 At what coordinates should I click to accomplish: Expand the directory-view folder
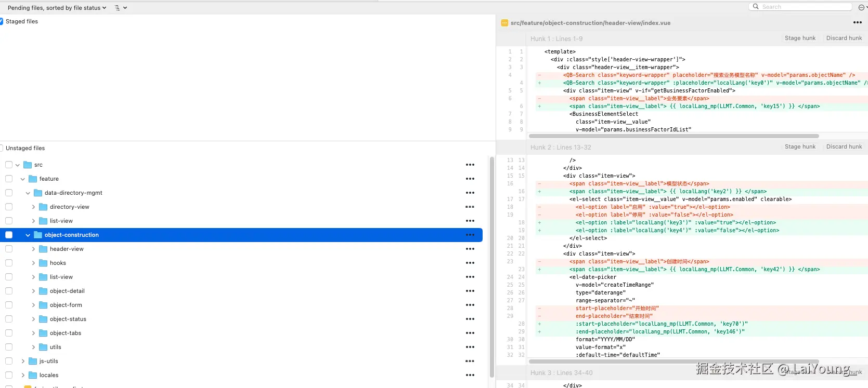click(x=33, y=207)
